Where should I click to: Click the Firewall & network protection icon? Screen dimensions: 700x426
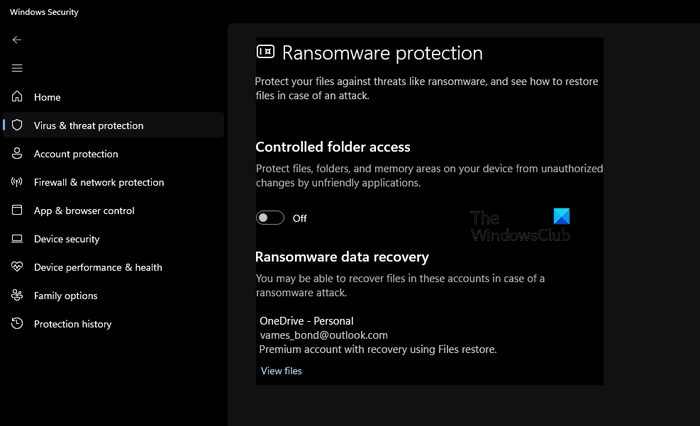click(x=16, y=183)
